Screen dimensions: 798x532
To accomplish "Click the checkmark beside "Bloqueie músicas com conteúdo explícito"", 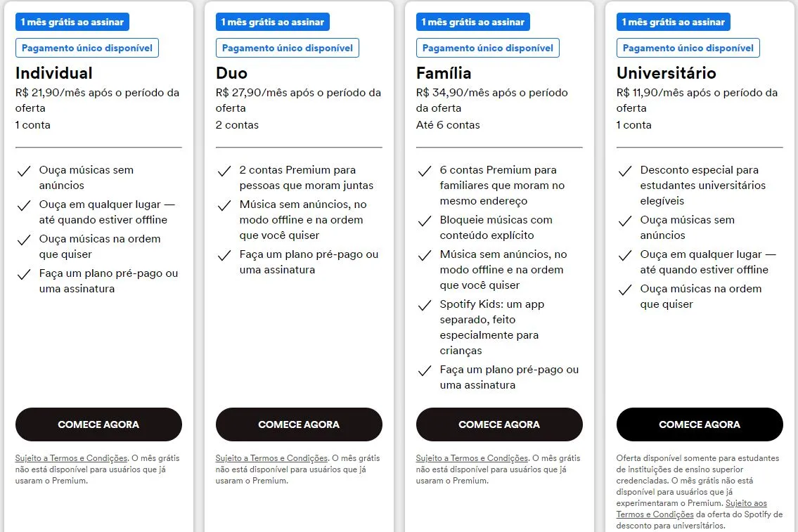I will click(424, 220).
